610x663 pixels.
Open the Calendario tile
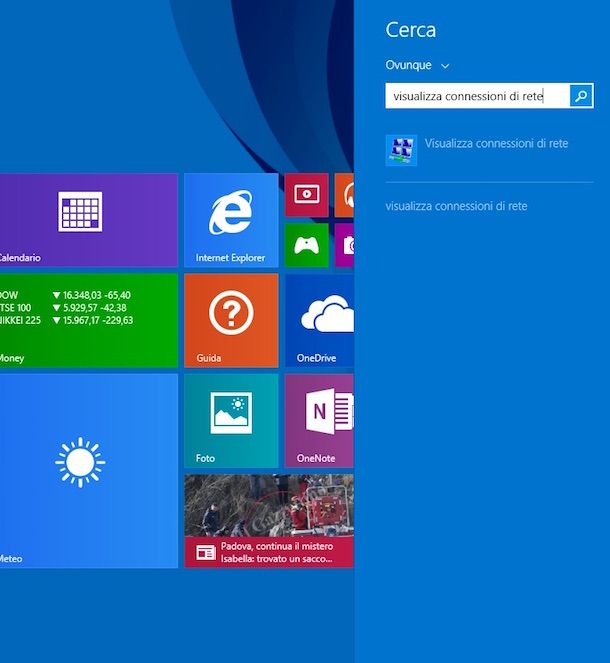click(88, 220)
